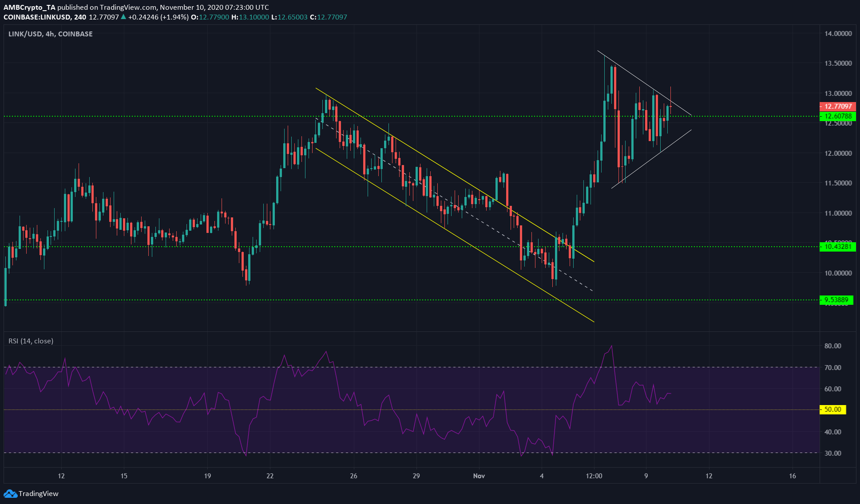This screenshot has height=504, width=860.
Task: Click the green 12.60788 level label
Action: 837,116
